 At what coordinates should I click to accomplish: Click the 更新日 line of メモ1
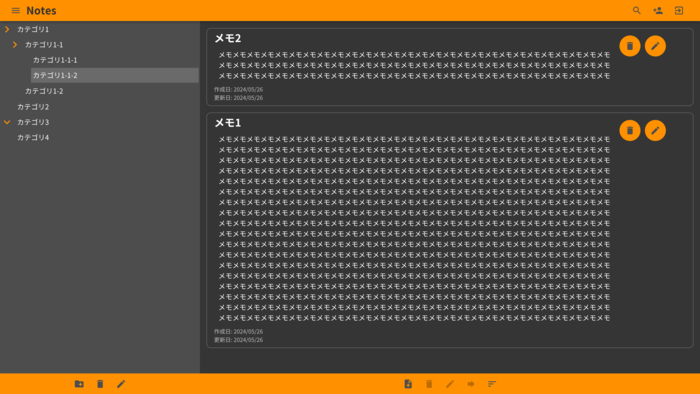238,340
